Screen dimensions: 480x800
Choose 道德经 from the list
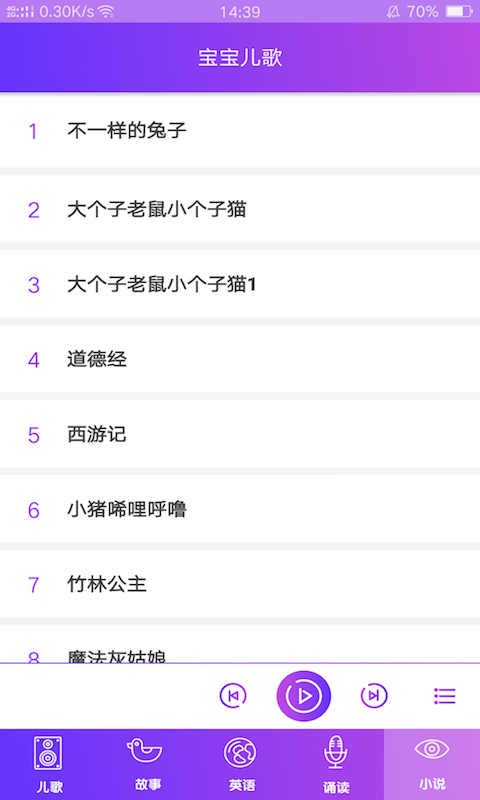[240, 359]
